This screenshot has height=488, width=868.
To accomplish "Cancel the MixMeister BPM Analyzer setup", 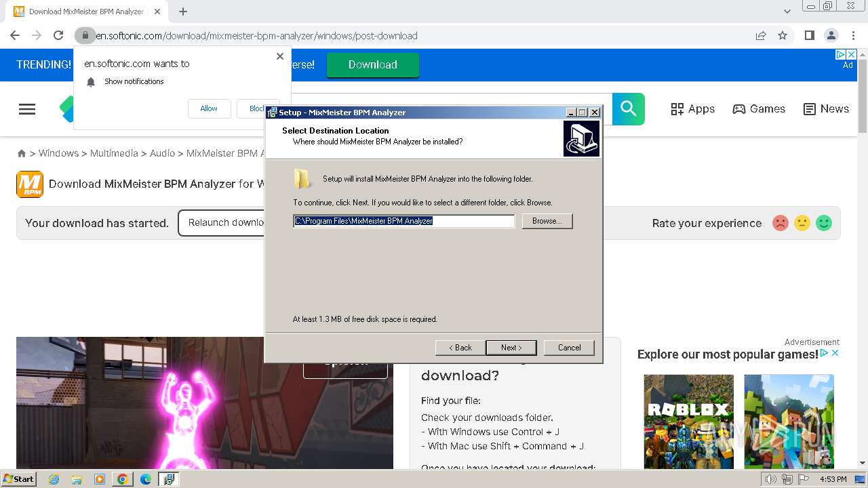I will (569, 348).
